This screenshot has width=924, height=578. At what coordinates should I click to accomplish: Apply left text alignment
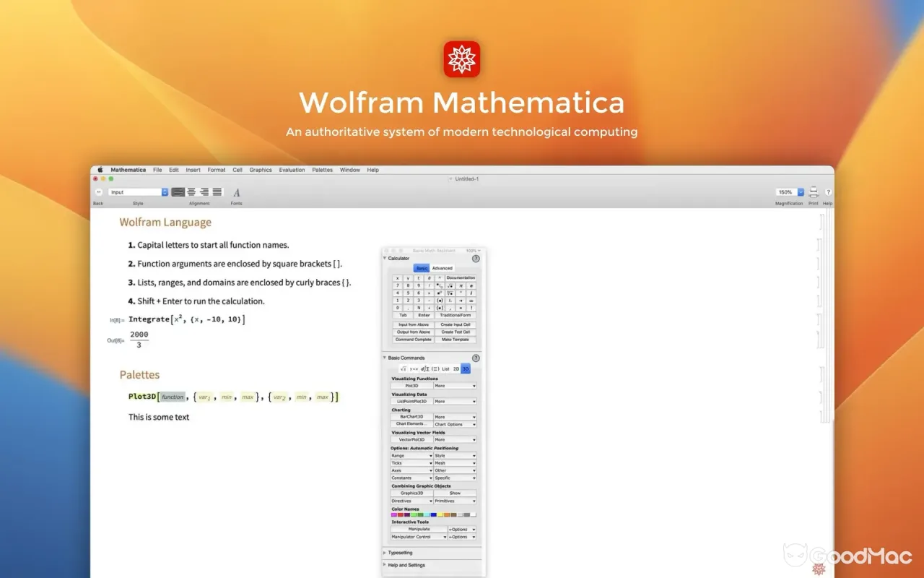pos(178,192)
